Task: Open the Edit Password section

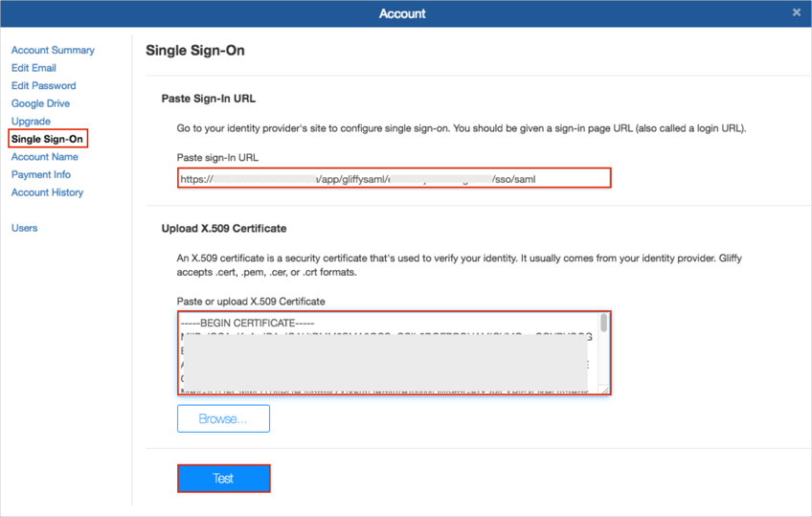Action: point(43,85)
